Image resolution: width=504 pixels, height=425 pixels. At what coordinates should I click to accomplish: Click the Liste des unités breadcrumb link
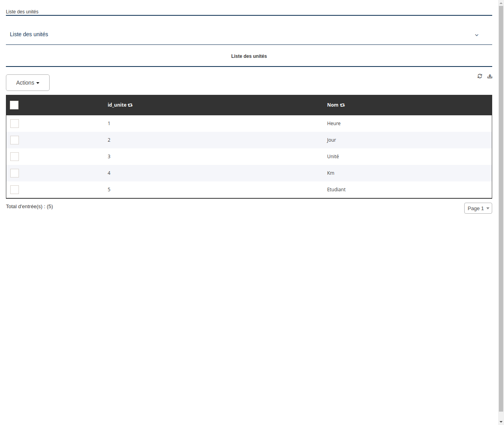[22, 12]
